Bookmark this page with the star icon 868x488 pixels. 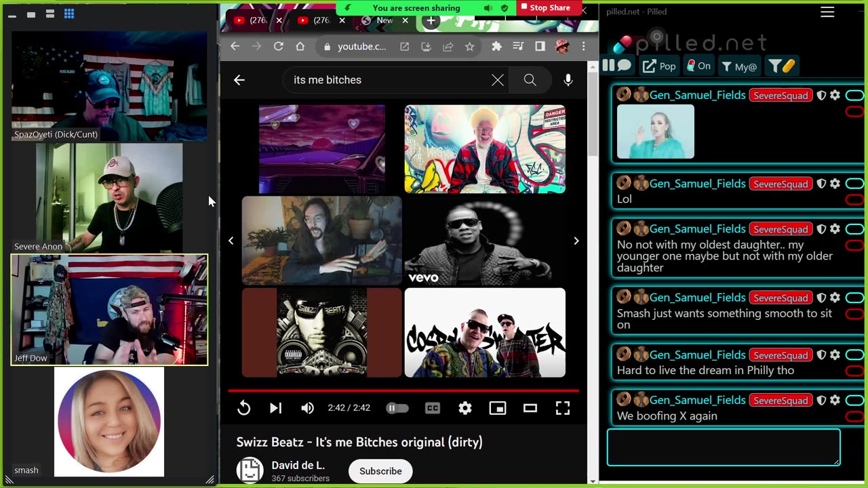[x=469, y=47]
